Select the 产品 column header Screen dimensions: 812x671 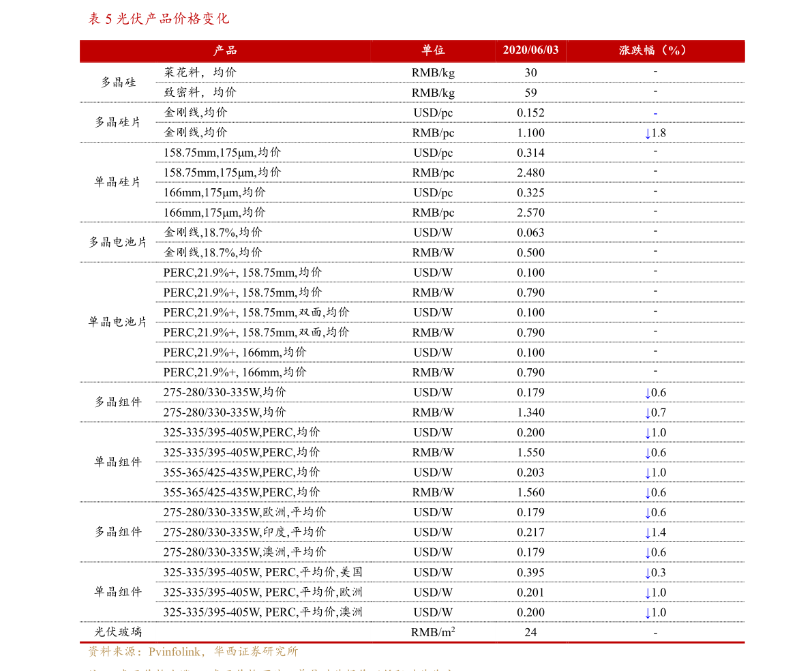pos(225,50)
